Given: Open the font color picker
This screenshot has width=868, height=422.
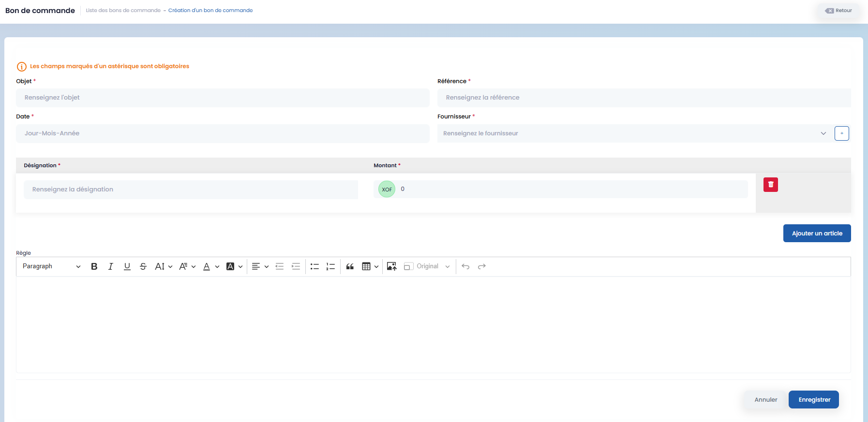Looking at the screenshot, I should click(211, 266).
